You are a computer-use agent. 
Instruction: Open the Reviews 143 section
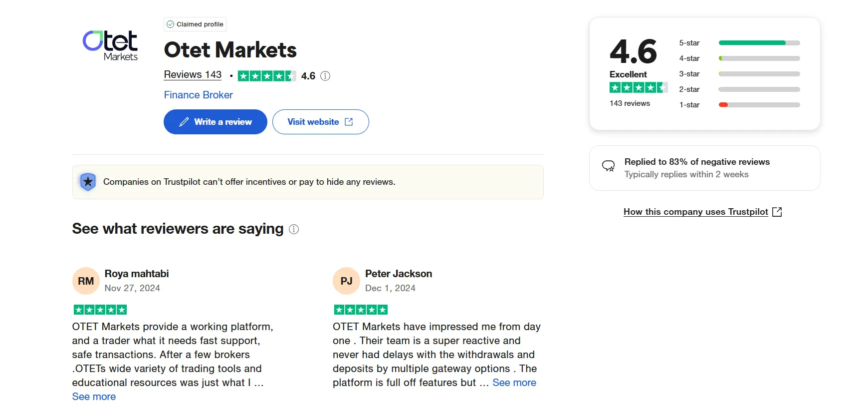pyautogui.click(x=193, y=74)
